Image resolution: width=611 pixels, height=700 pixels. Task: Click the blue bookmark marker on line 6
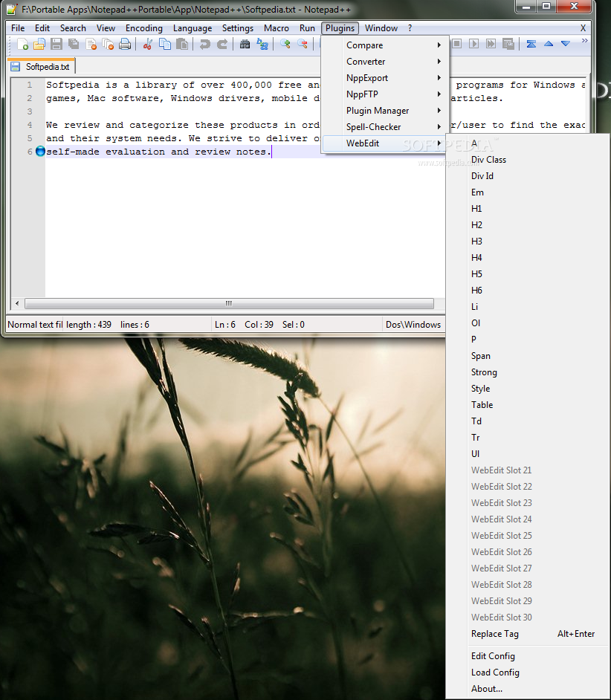coord(40,152)
